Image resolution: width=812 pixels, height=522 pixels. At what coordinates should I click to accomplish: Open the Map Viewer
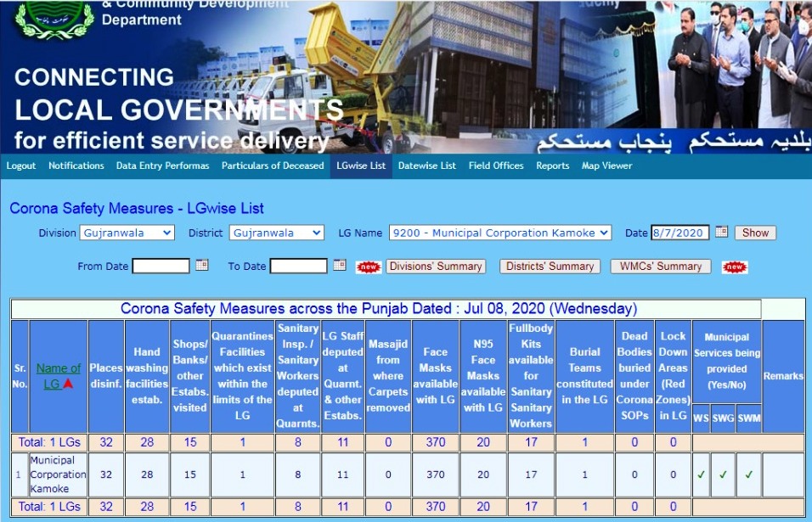(607, 166)
